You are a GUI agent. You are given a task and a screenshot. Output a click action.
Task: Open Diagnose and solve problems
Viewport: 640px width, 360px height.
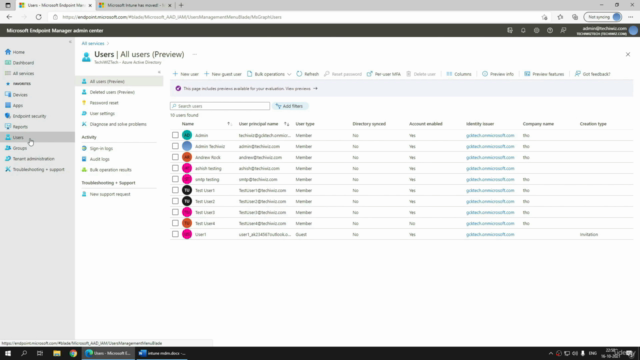118,124
